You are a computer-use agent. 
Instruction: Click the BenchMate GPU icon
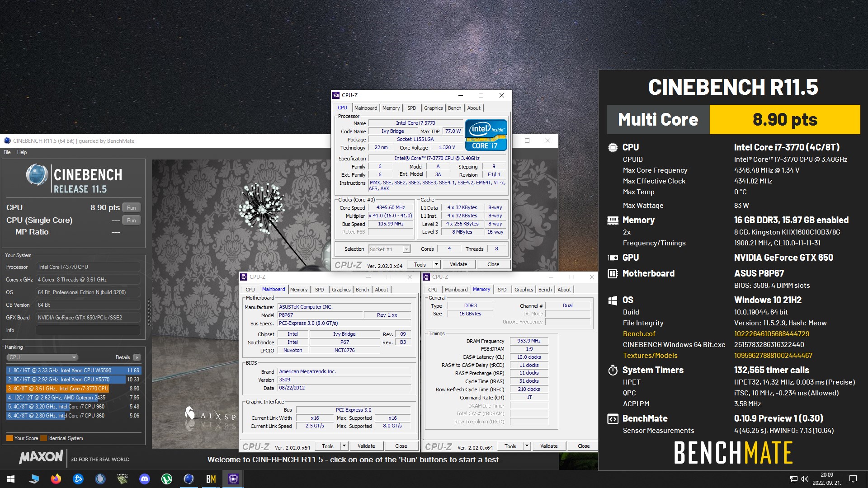pos(613,258)
